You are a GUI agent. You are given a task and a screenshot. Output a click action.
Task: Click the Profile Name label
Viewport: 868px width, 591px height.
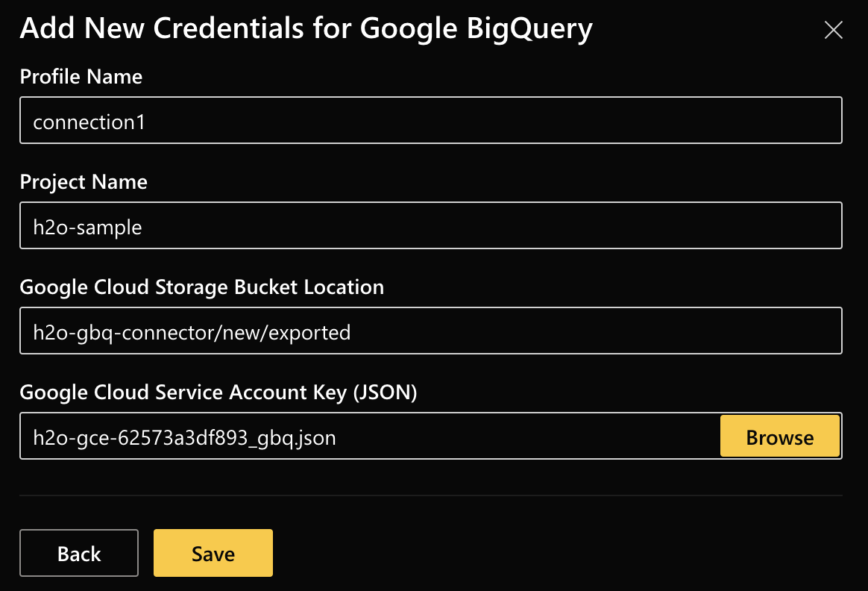(81, 76)
